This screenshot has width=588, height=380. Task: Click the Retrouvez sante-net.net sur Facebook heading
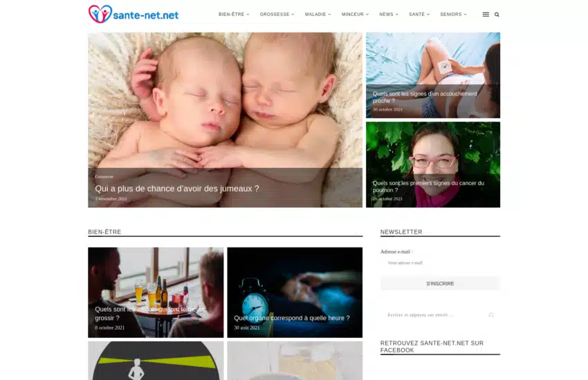coord(432,347)
